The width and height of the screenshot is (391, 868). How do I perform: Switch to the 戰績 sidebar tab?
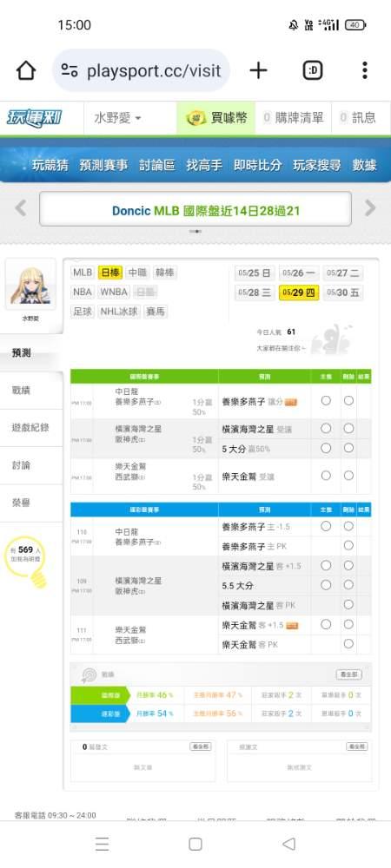tap(21, 391)
